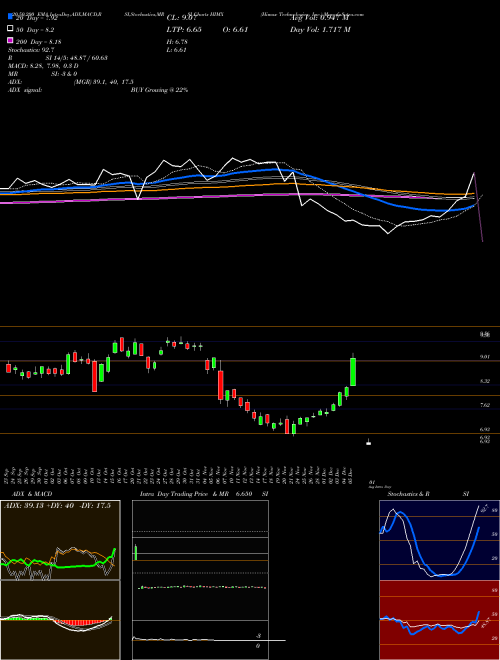Open the ADX indicator chart panel

(60, 540)
